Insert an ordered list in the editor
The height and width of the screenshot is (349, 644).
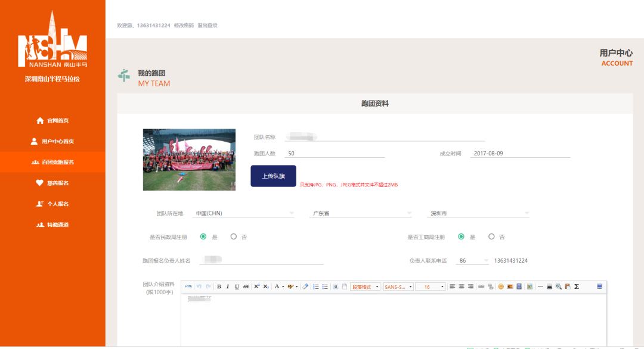[x=316, y=286]
